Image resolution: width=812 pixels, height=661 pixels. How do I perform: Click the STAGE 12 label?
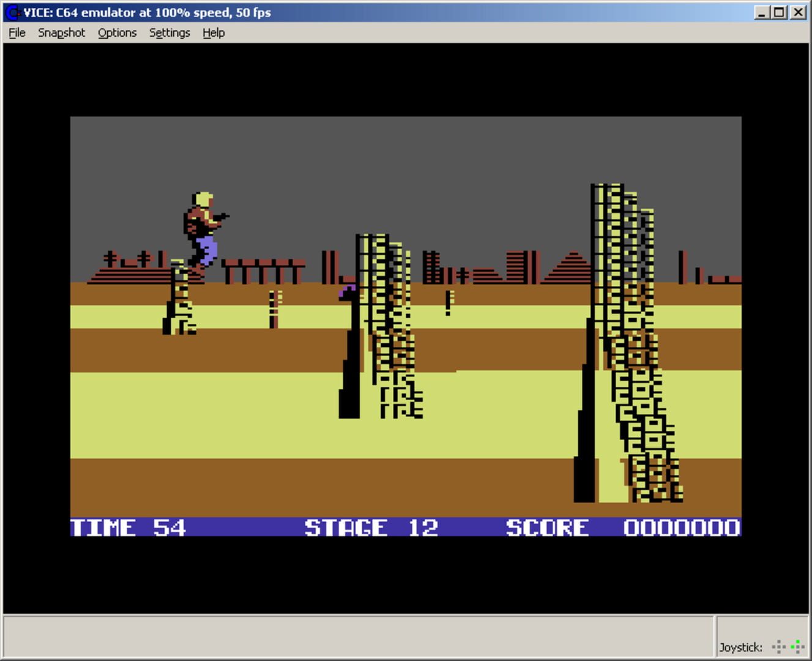click(371, 526)
